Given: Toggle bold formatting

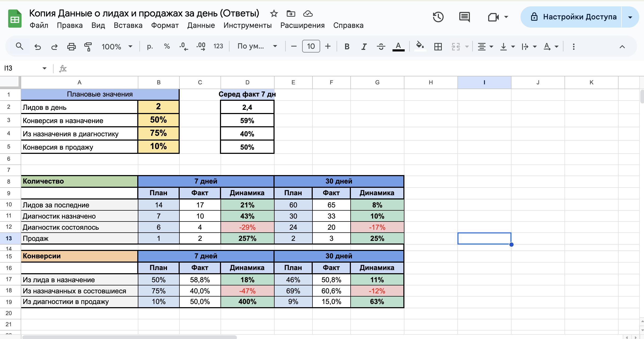Looking at the screenshot, I should pyautogui.click(x=347, y=47).
